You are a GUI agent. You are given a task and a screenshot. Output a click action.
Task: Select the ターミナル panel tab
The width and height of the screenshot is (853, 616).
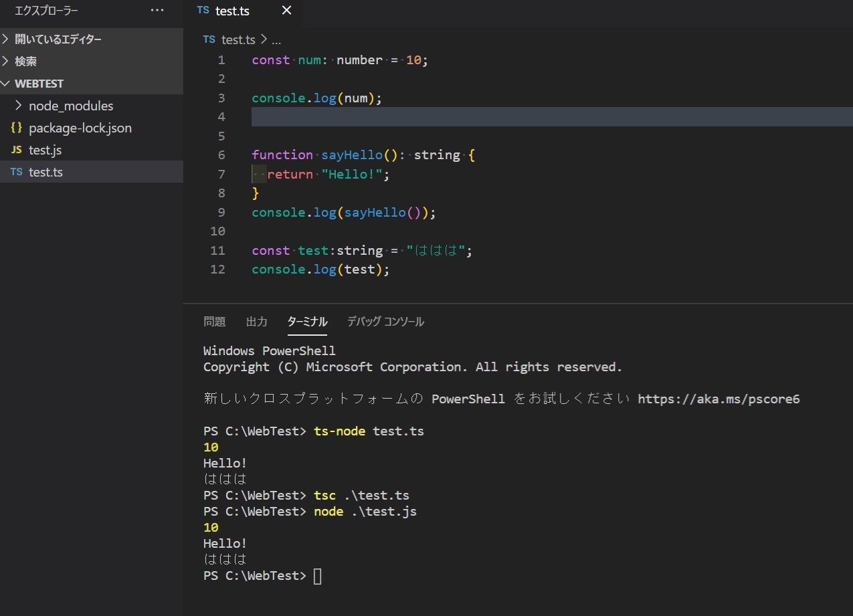pos(307,322)
